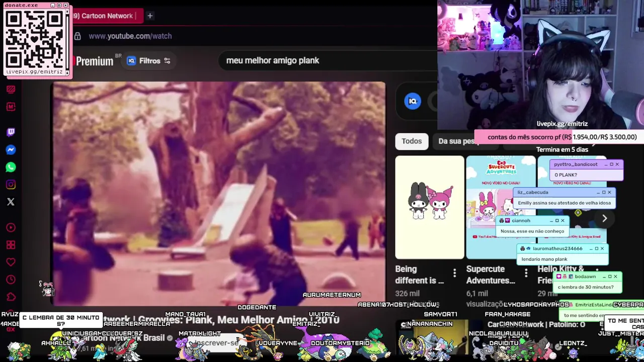Open the Instagram sidebar icon
The height and width of the screenshot is (362, 644).
coord(11,185)
